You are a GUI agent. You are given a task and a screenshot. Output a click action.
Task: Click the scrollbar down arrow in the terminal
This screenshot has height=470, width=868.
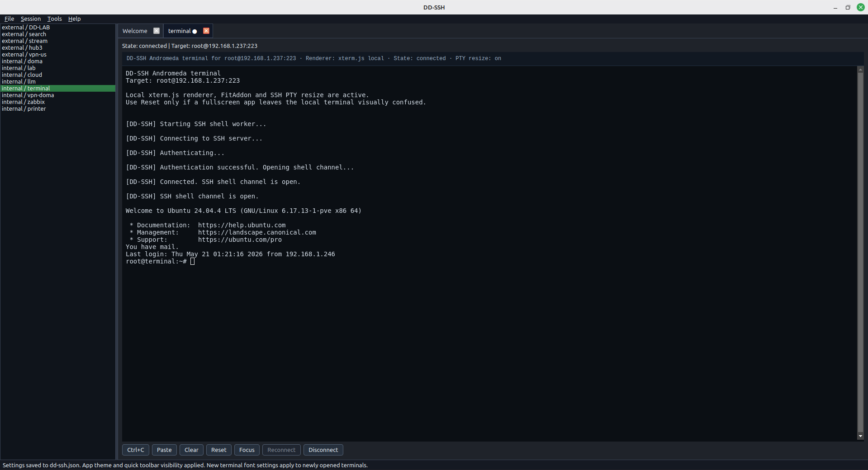pyautogui.click(x=860, y=437)
